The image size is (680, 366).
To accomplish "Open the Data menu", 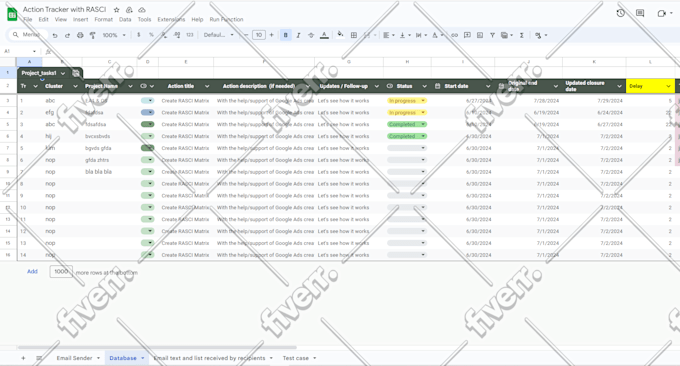I will click(125, 20).
